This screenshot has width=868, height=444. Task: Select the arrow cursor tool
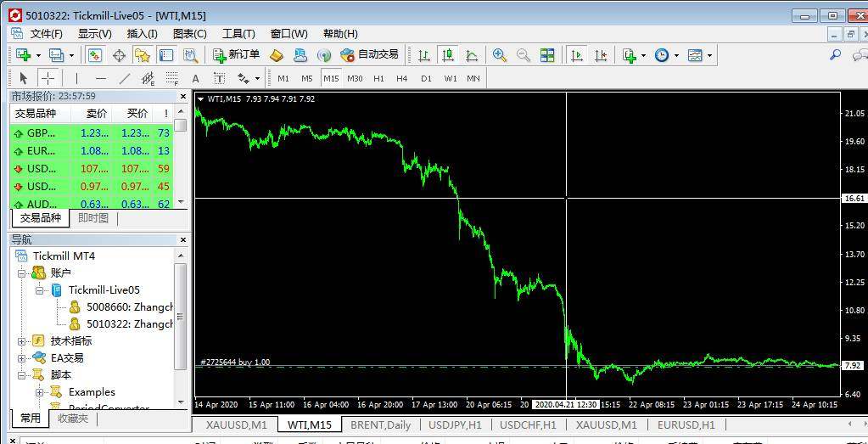coord(23,78)
